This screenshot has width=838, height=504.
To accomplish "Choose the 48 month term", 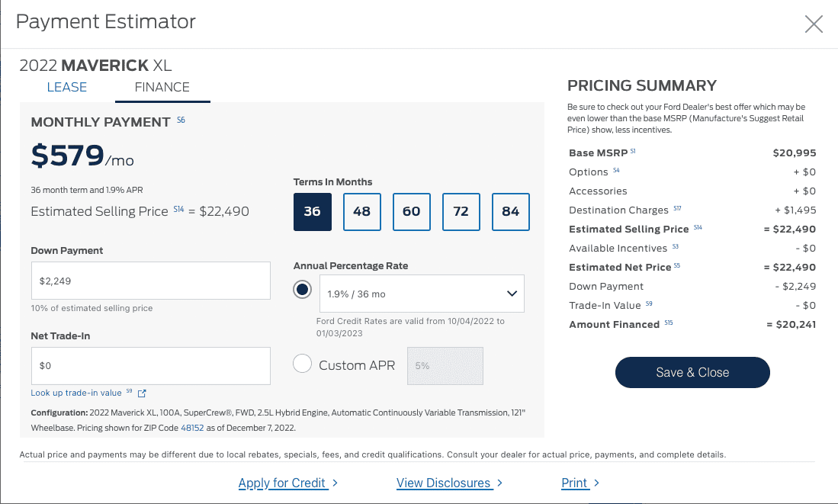I will click(x=362, y=212).
